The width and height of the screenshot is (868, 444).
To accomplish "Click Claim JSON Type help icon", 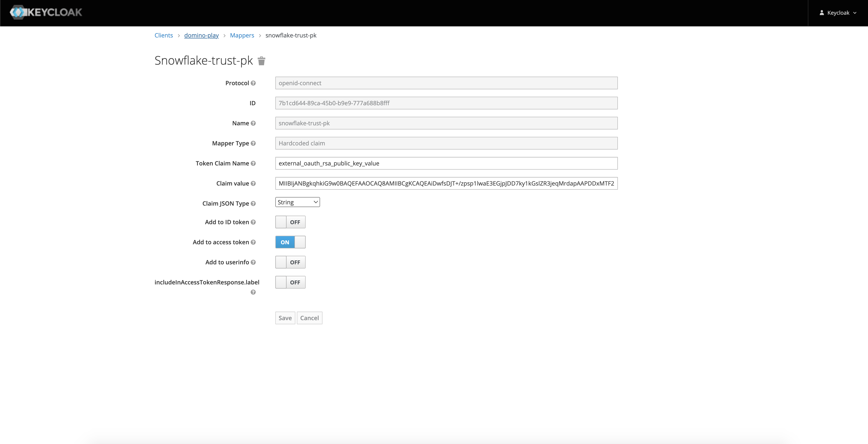I will click(253, 203).
